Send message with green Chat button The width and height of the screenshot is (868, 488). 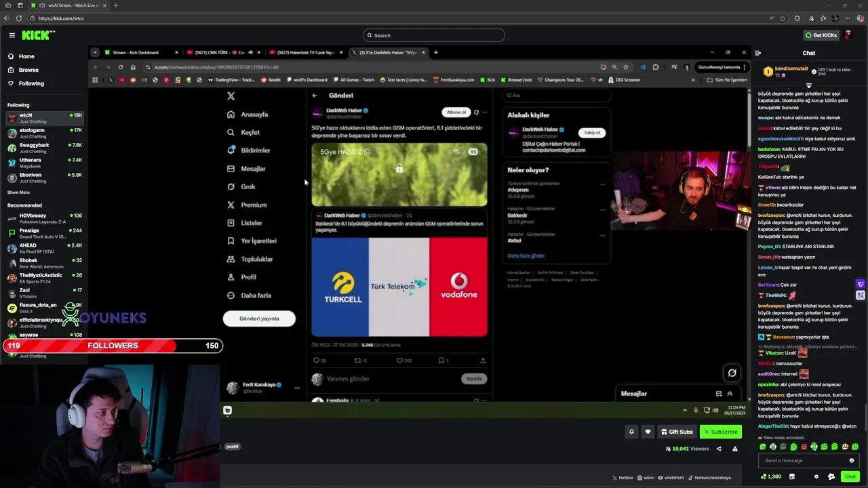tap(850, 476)
